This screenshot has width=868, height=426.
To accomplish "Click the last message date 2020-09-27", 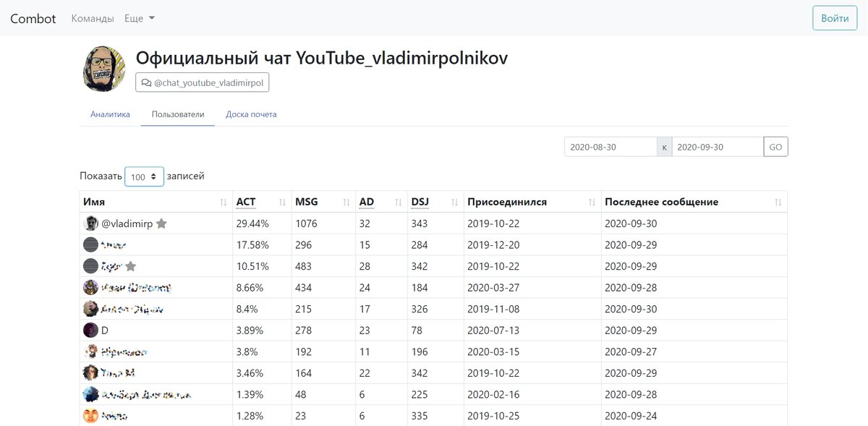I will (x=631, y=352).
